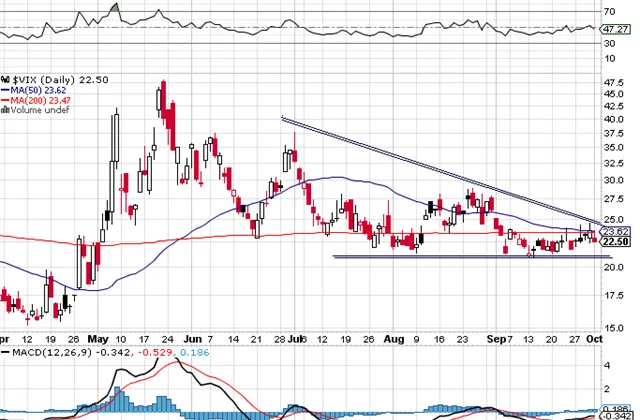Click the "70" RSI axis label
Viewport: 640px width, 420px height.
click(x=609, y=12)
